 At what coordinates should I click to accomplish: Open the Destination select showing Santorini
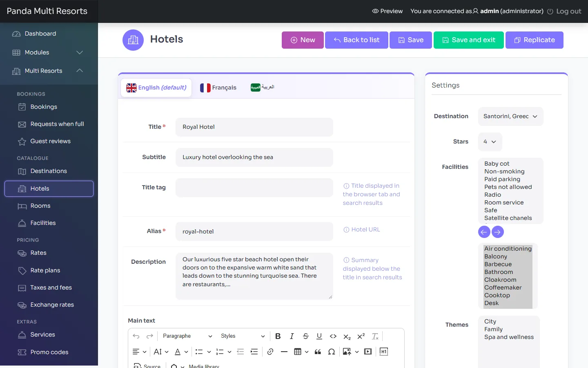510,117
